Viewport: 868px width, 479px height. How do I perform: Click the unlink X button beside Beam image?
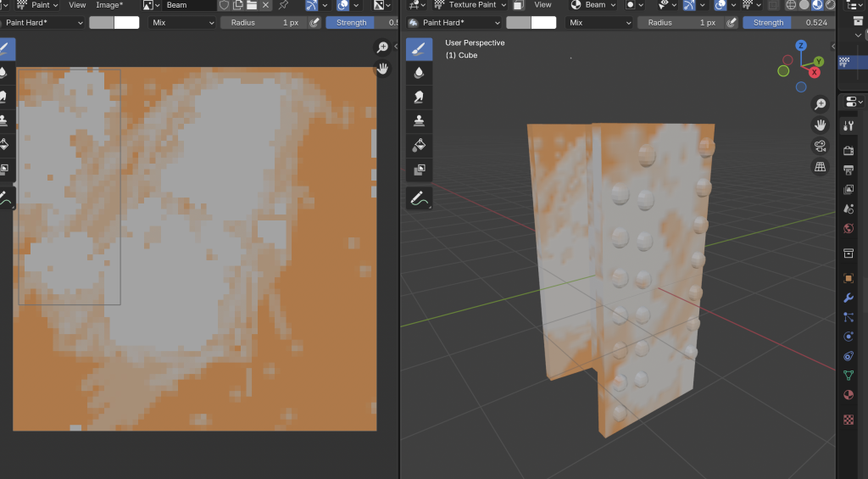pyautogui.click(x=265, y=5)
